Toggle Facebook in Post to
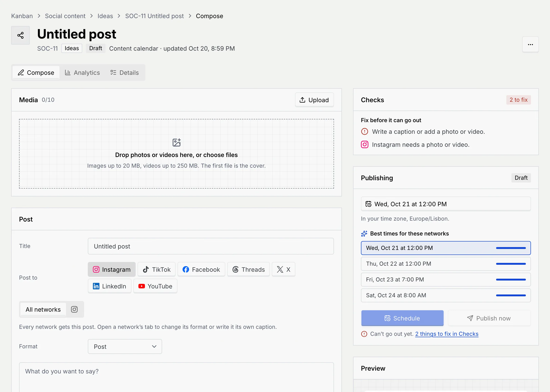 click(x=201, y=269)
